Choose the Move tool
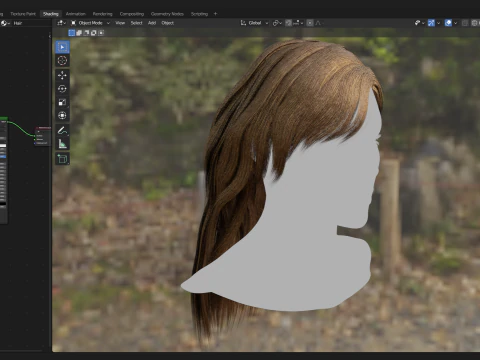 pyautogui.click(x=62, y=75)
